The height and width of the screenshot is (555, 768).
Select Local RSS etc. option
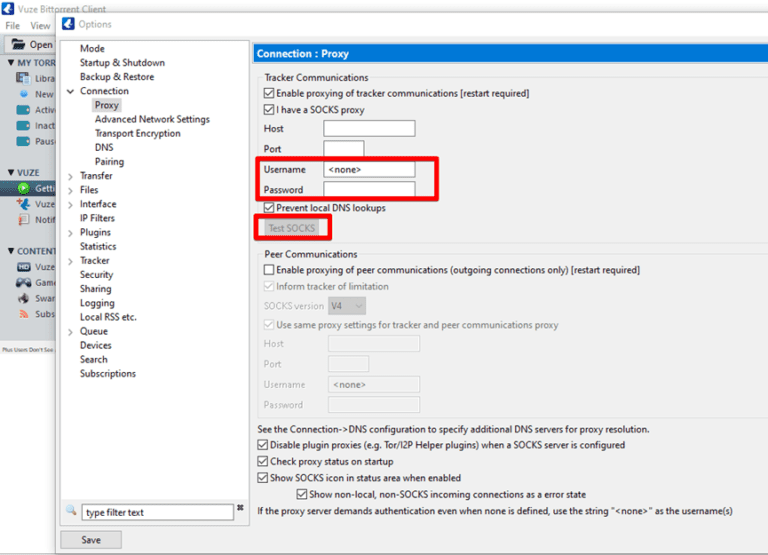coord(108,317)
